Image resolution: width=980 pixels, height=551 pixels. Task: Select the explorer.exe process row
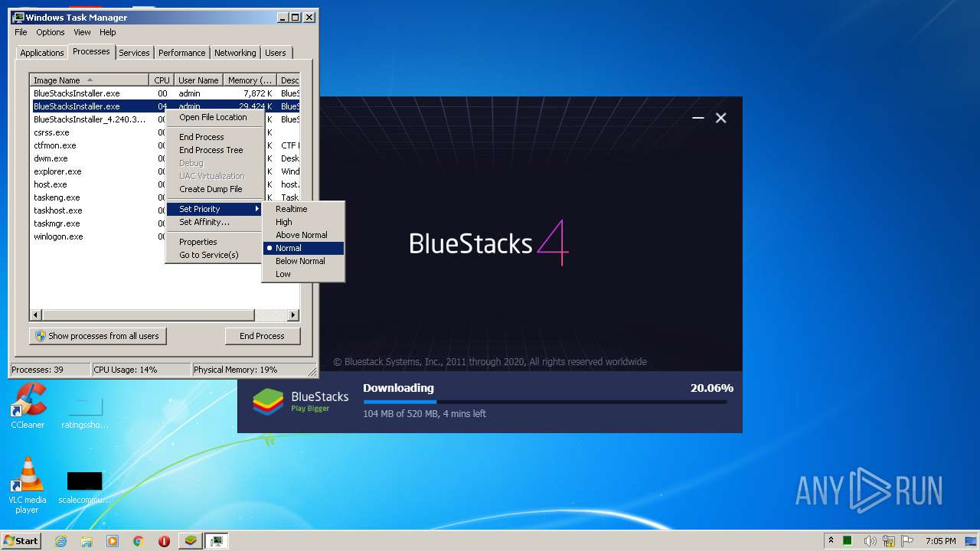(98, 171)
